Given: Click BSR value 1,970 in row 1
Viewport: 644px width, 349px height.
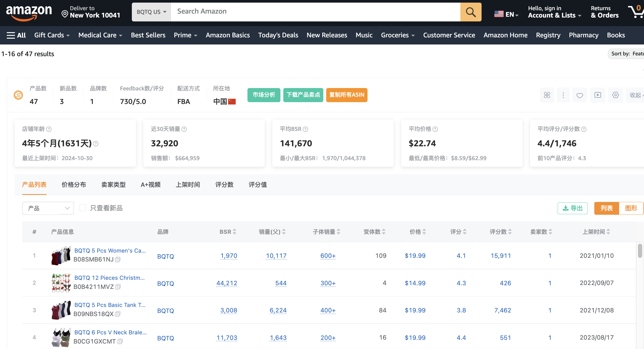Looking at the screenshot, I should coord(229,256).
